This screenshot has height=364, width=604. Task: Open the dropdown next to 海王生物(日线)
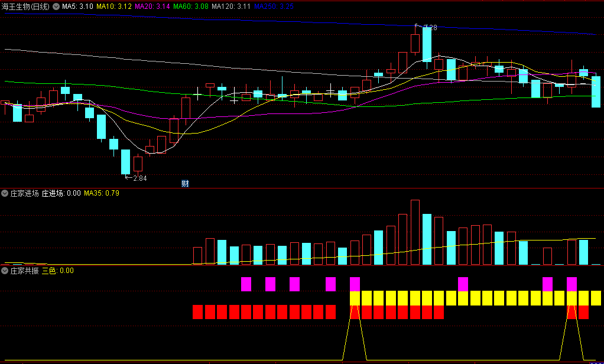click(x=56, y=6)
